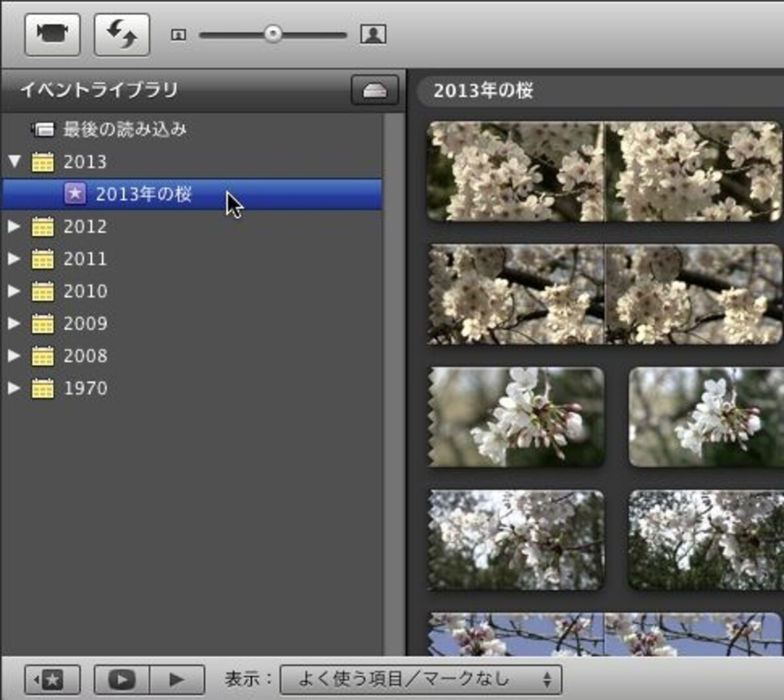This screenshot has width=784, height=700.
Task: Swap events and projects with the arrows button
Action: [122, 35]
